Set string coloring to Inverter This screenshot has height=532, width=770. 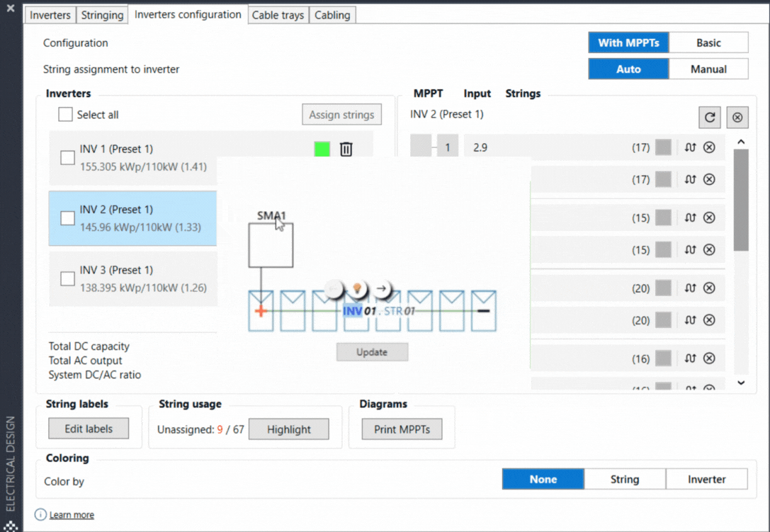(x=706, y=479)
